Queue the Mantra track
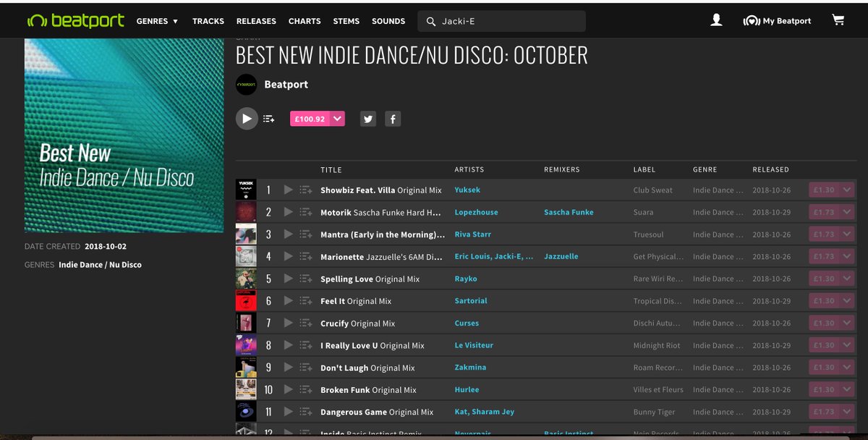 (x=305, y=234)
